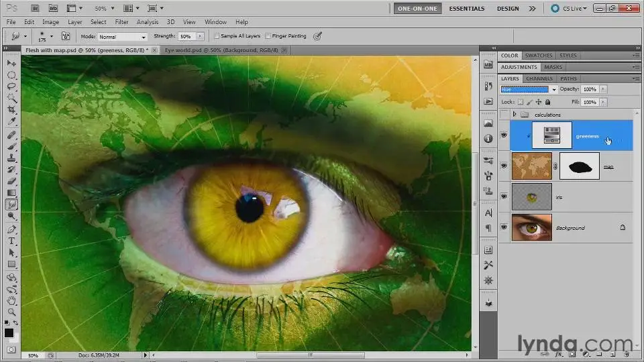Viewport: 644px width, 362px height.
Task: Select the Clone Stamp tool
Action: (x=11, y=158)
